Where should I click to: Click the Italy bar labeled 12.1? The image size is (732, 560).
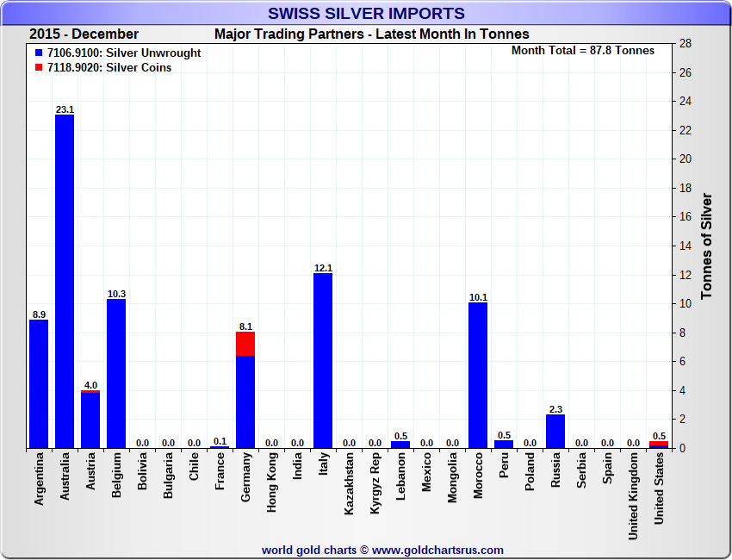pyautogui.click(x=323, y=360)
